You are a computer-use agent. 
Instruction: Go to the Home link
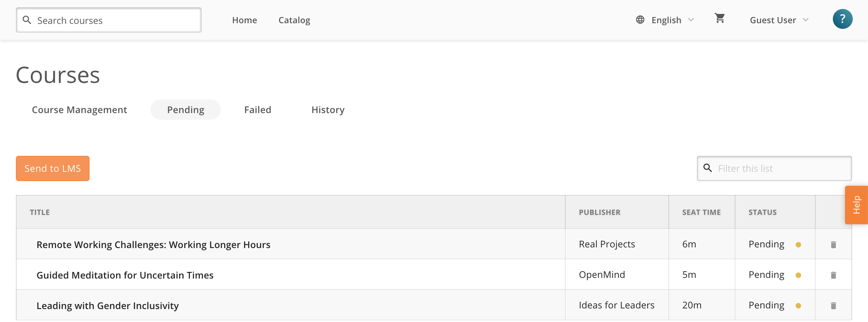click(x=244, y=20)
